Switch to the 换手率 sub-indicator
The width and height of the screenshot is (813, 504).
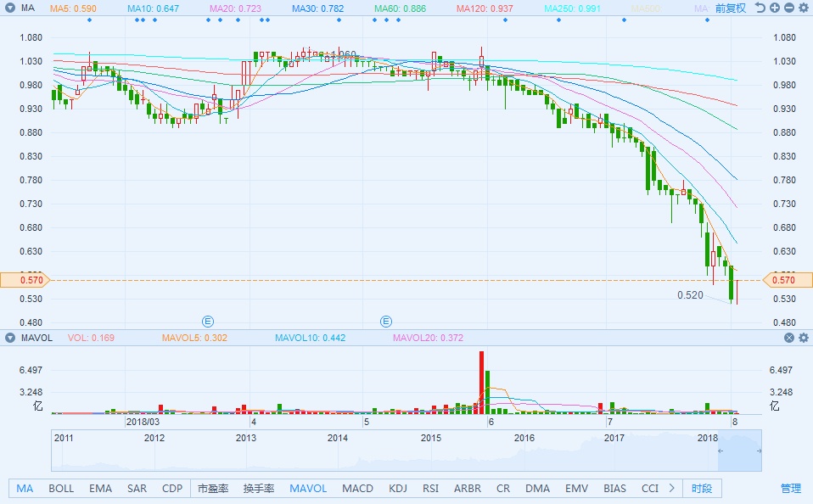[259, 489]
